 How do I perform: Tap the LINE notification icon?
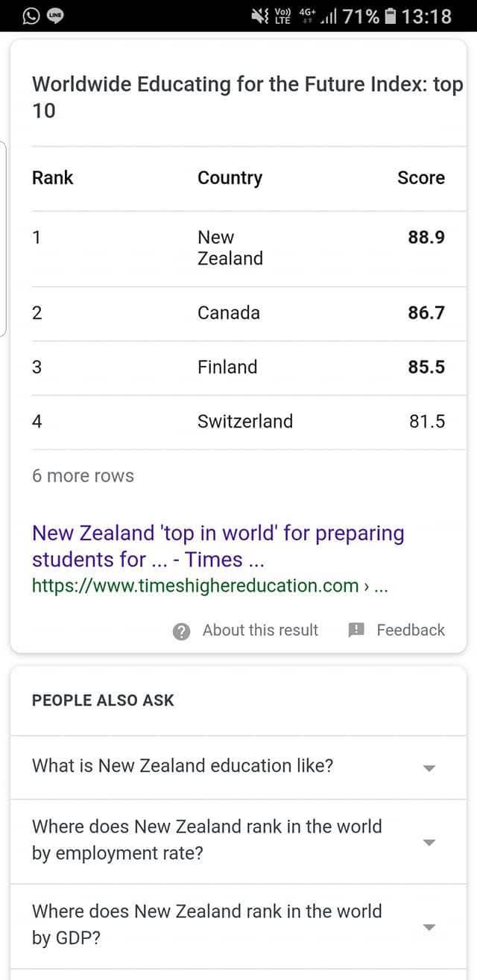(x=55, y=16)
